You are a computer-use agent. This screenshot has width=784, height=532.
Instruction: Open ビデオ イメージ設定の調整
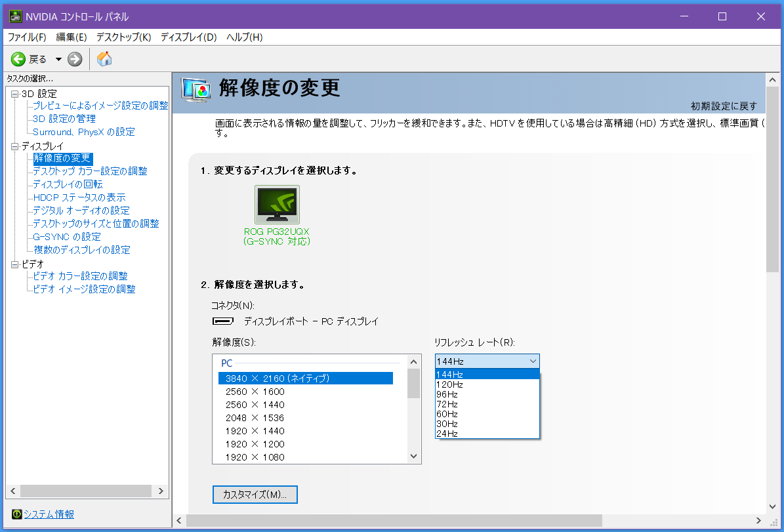(84, 289)
